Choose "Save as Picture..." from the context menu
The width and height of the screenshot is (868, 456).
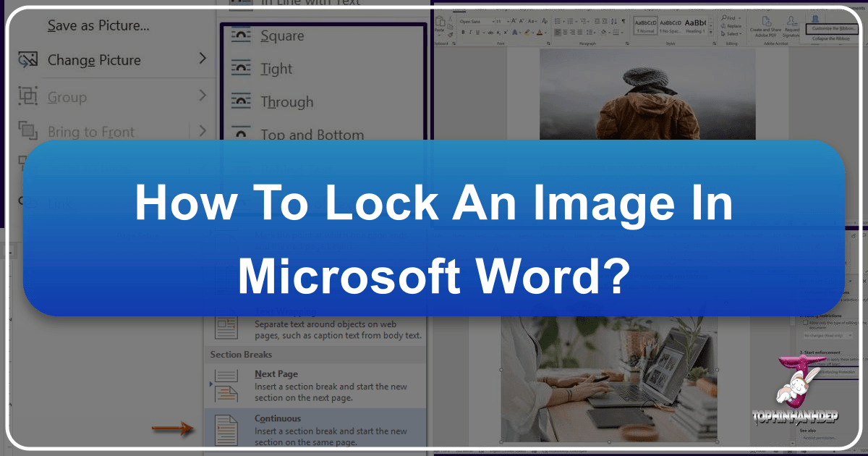tap(98, 25)
